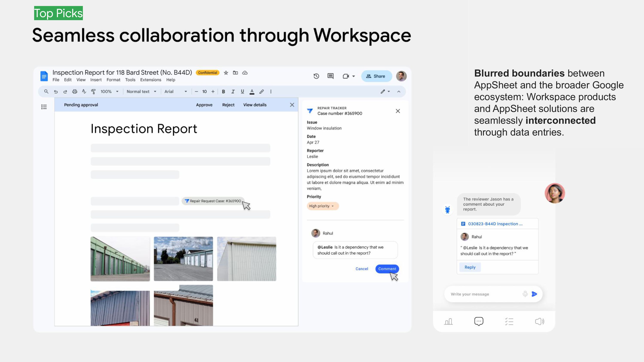This screenshot has width=644, height=362.
Task: Run spell check icon
Action: coord(84,91)
